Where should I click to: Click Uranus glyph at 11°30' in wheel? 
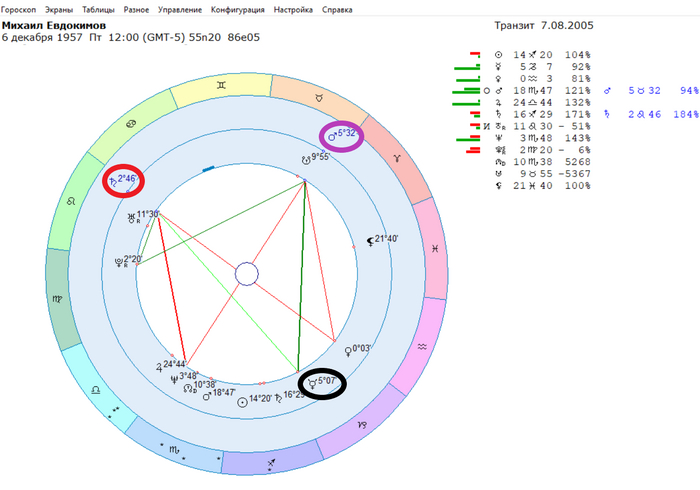(131, 218)
